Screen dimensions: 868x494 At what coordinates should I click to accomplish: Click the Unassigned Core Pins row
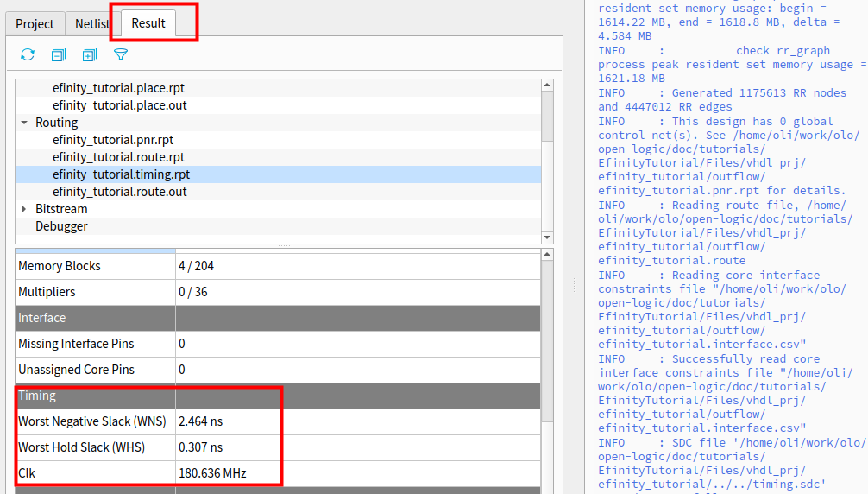click(x=278, y=370)
